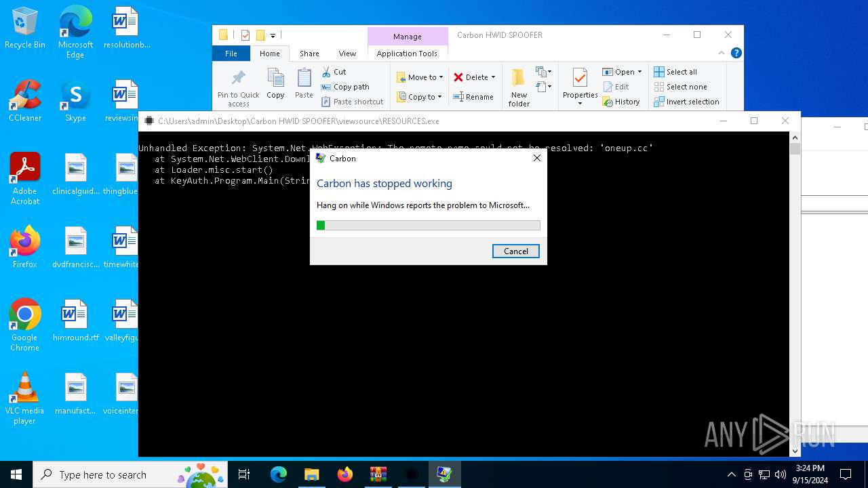Open Skype desktop shortcut
The height and width of the screenshot is (488, 868).
(75, 101)
